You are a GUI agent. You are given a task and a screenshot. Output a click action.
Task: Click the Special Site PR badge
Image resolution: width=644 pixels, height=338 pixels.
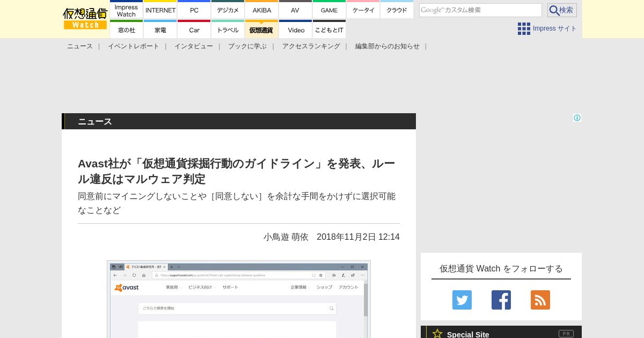pyautogui.click(x=566, y=334)
